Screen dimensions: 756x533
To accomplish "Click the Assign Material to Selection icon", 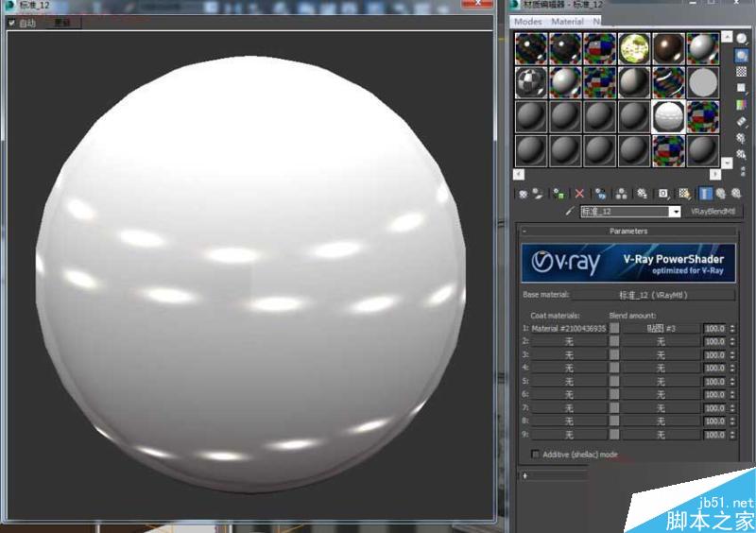I will click(x=560, y=193).
